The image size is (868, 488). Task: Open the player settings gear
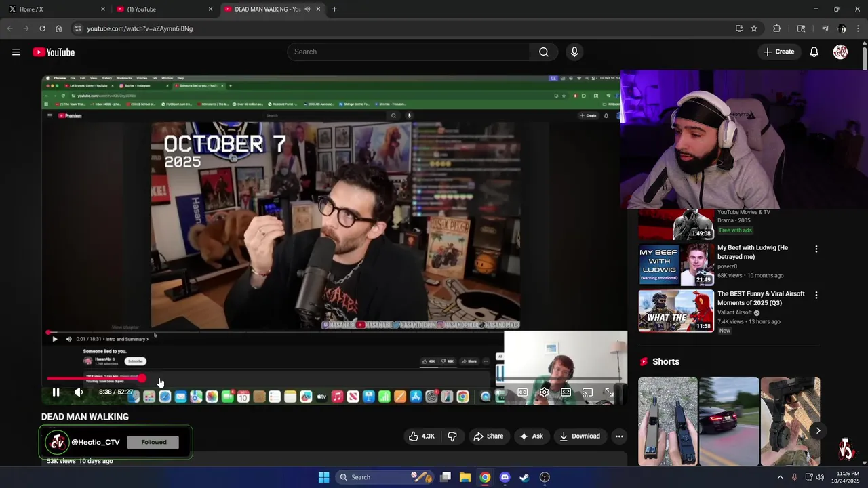click(x=544, y=392)
